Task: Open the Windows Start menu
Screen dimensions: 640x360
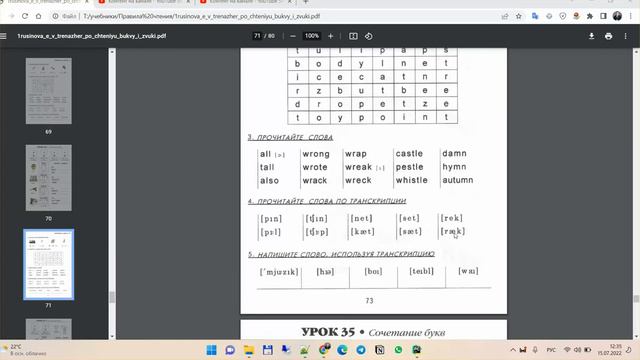Action: pos(211,350)
